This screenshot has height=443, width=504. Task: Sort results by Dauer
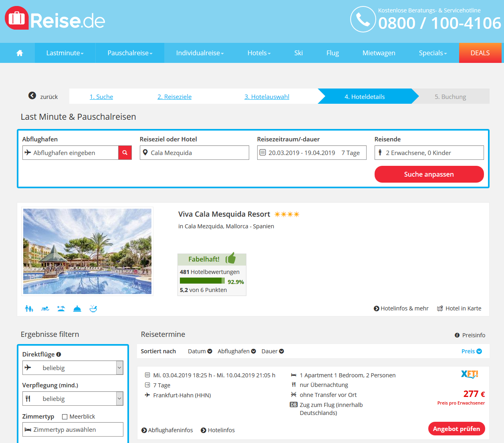[x=273, y=351]
